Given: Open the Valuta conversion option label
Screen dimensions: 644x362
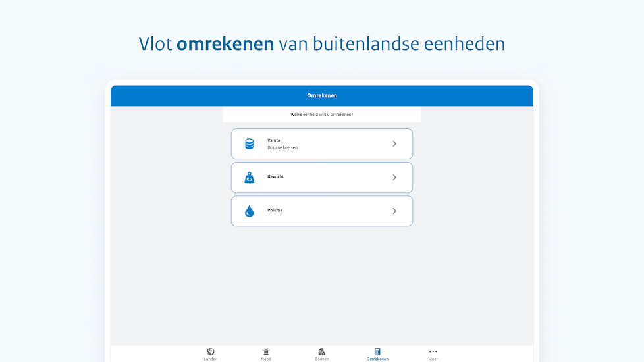Looking at the screenshot, I should [x=273, y=140].
